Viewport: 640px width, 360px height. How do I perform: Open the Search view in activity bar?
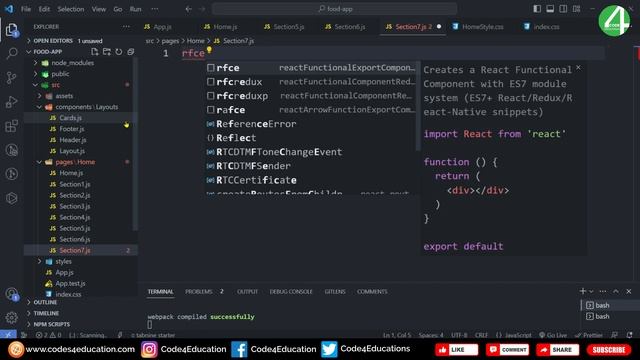click(12, 53)
